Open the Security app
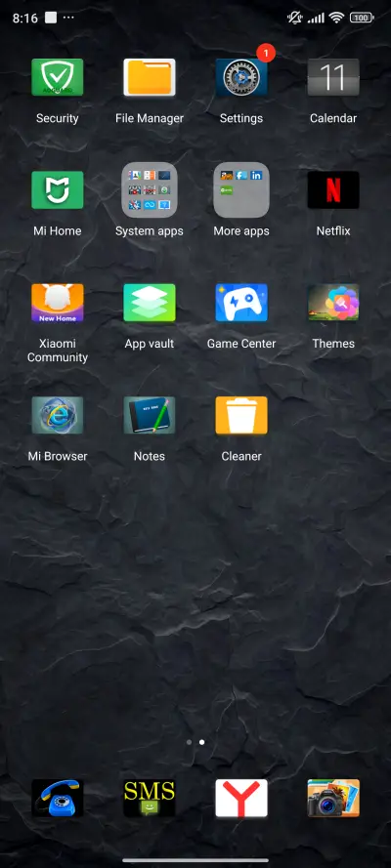The image size is (391, 868). [x=58, y=77]
